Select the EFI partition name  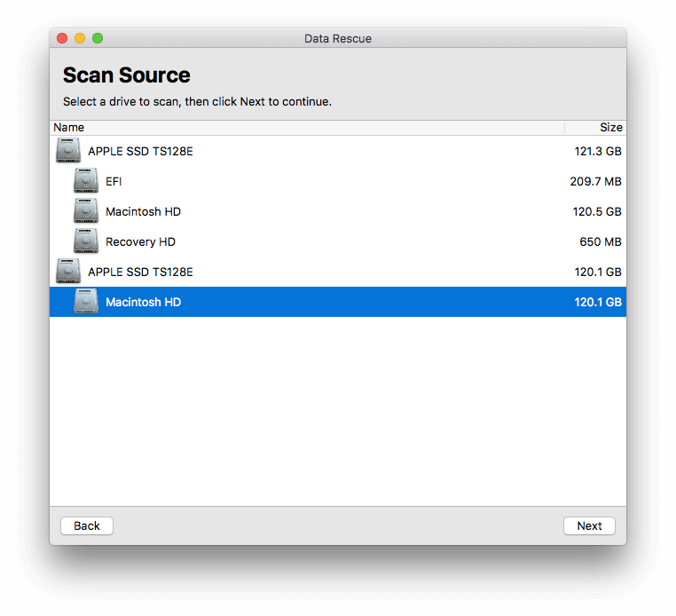(x=114, y=182)
